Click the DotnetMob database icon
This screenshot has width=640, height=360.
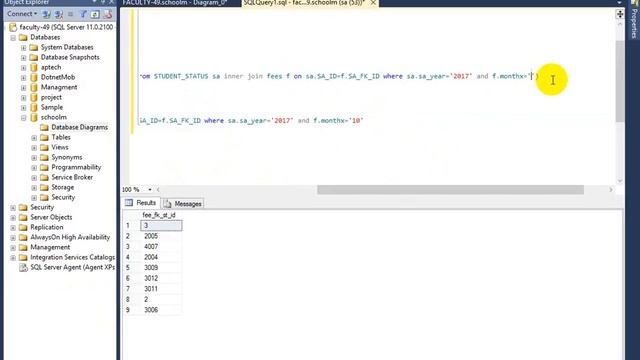pyautogui.click(x=34, y=77)
